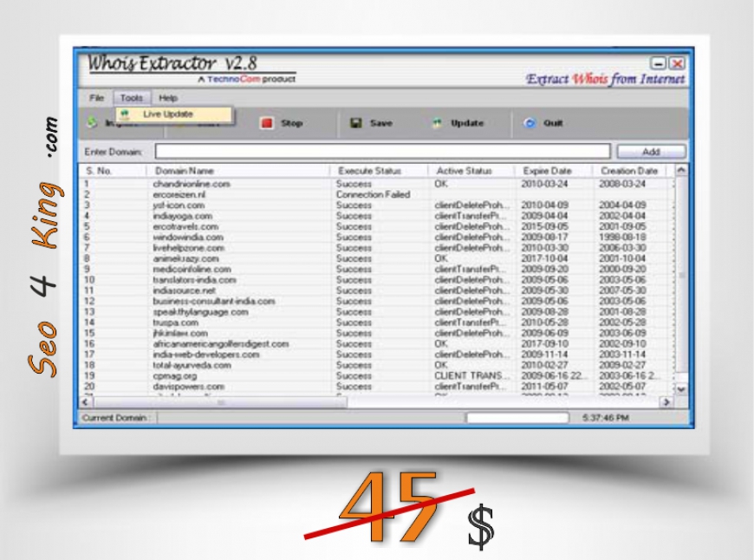Select the medicoinfoline.com domain

(x=192, y=269)
